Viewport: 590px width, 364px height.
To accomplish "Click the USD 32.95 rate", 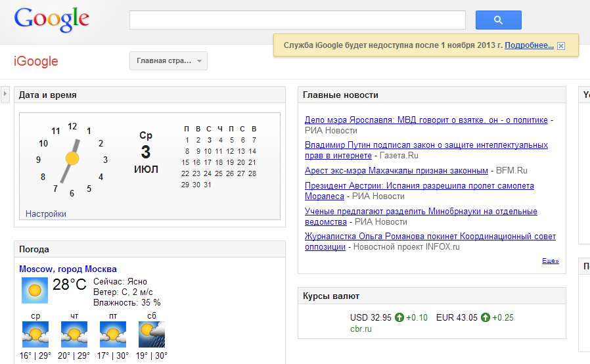I will (x=371, y=318).
